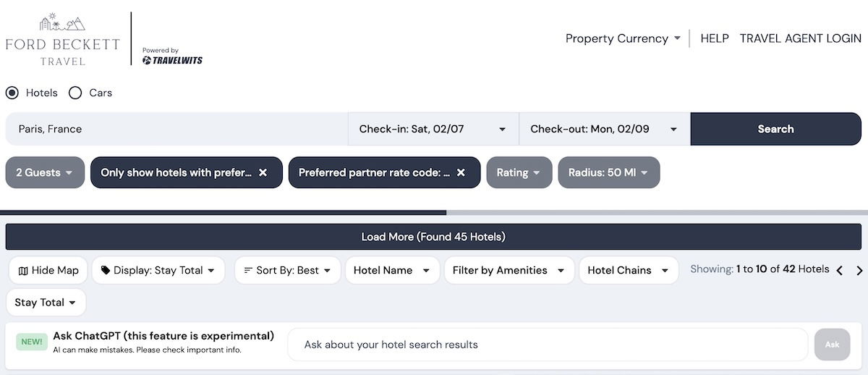Open the Filter by Amenities menu
The width and height of the screenshot is (868, 375).
[x=509, y=270]
